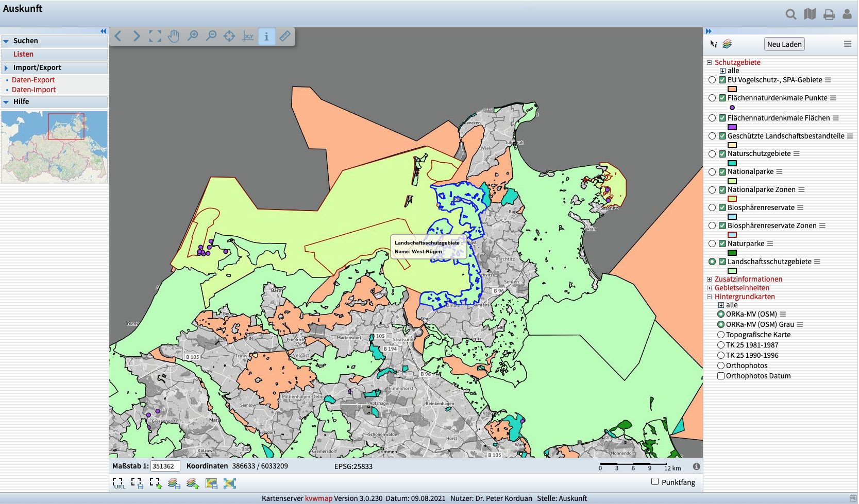Viewport: 859px width, 504px height.
Task: Expand the Gebietseinheiten layer group
Action: pos(709,288)
